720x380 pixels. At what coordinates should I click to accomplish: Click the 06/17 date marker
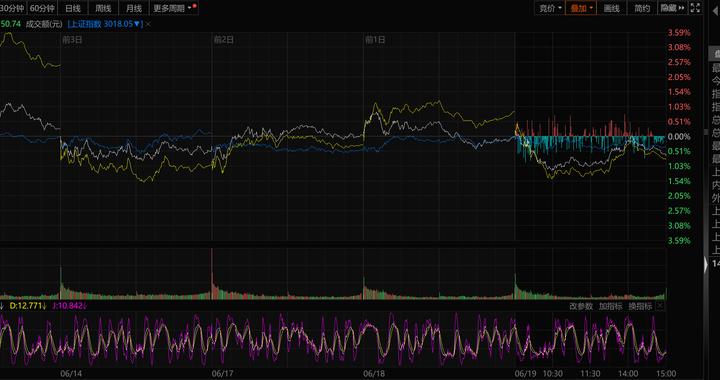222,374
